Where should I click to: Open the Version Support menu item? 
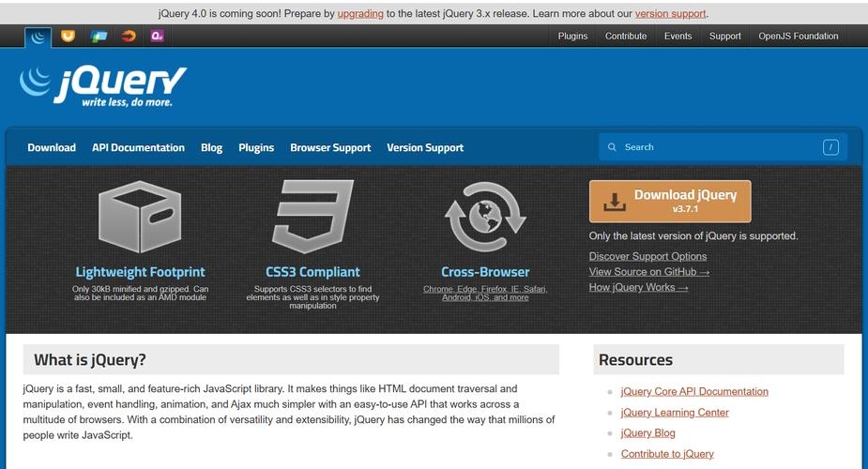[x=425, y=147]
